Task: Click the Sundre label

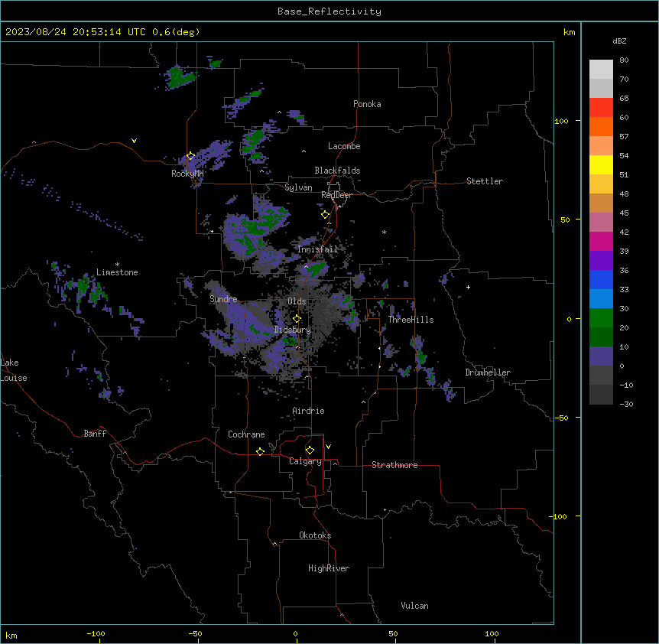Action: click(223, 299)
